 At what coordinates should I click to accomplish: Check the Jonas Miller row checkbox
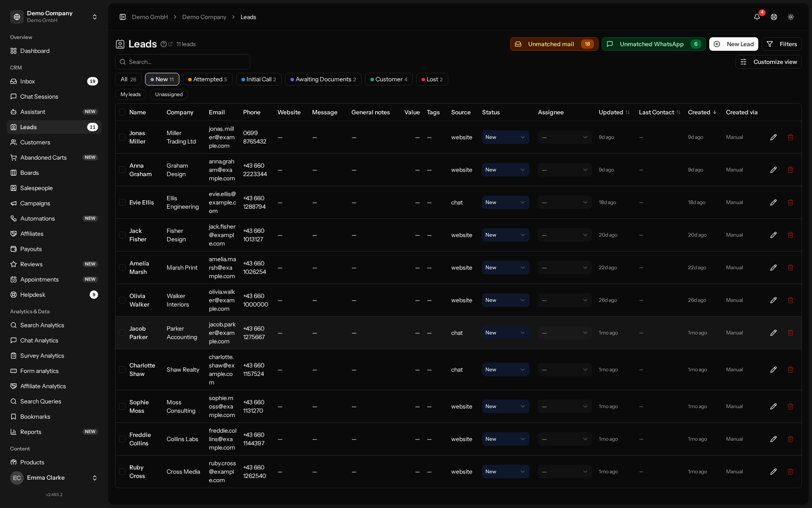tap(122, 137)
